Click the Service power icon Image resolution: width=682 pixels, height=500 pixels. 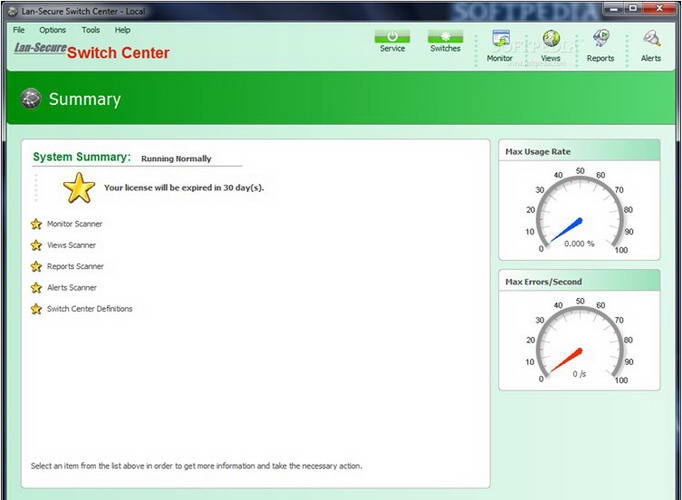(x=392, y=37)
